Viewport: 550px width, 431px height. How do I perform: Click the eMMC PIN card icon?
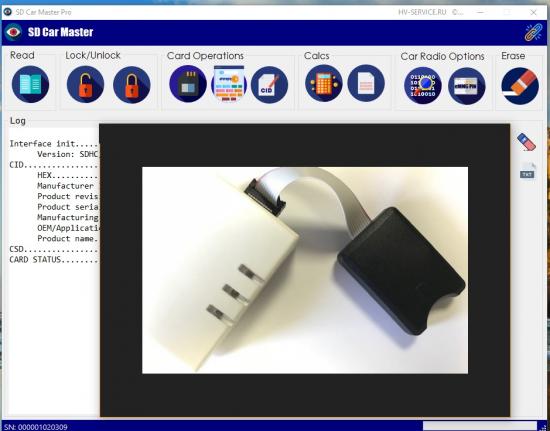(x=467, y=86)
